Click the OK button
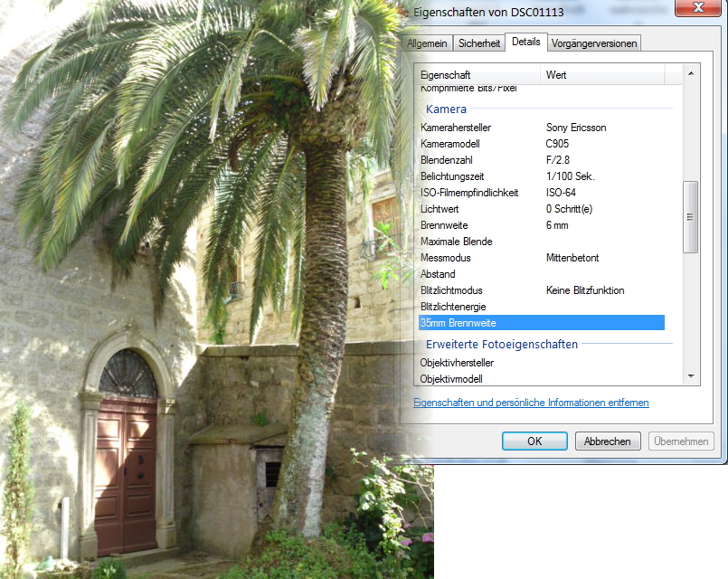 pyautogui.click(x=534, y=441)
